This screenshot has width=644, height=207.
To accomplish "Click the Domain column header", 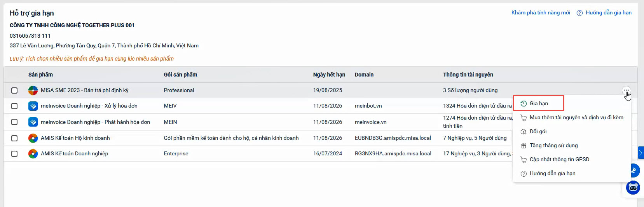I will pos(364,75).
